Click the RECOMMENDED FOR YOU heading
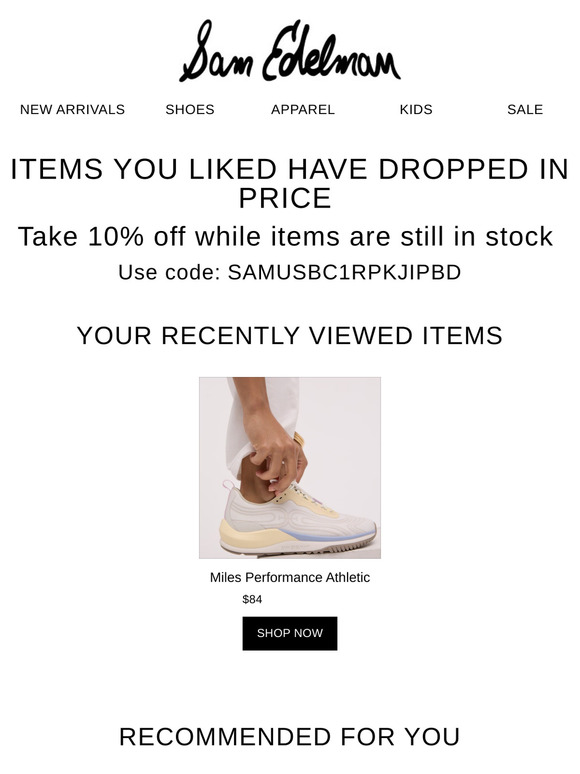Viewport: 580px width, 774px height. point(290,737)
